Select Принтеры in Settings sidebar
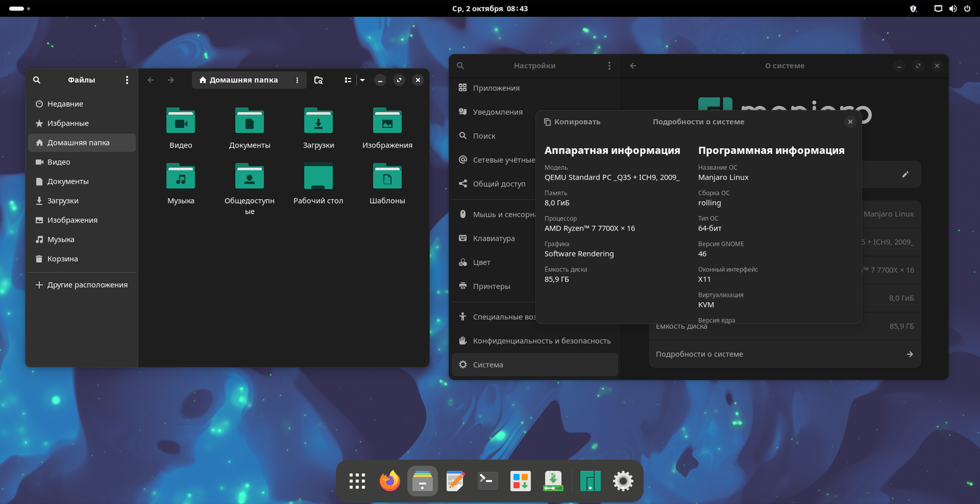The image size is (980, 504). [491, 287]
